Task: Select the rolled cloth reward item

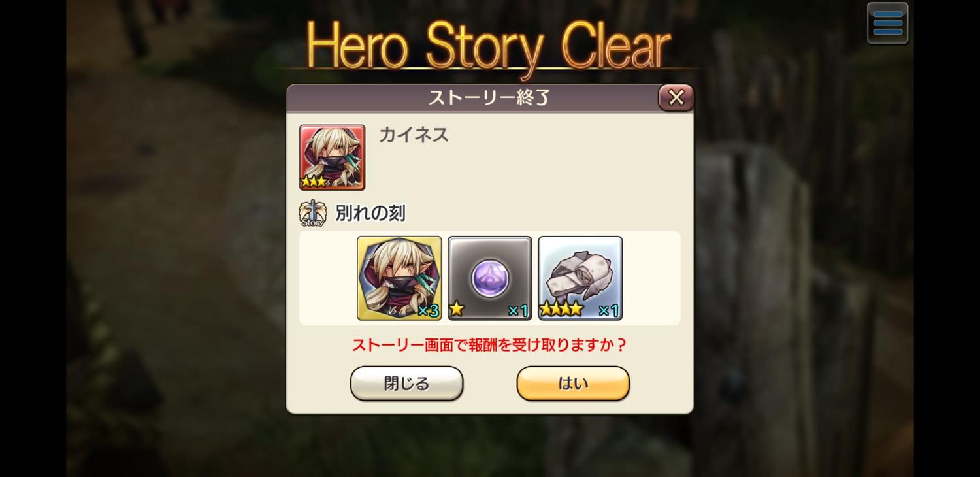Action: pyautogui.click(x=580, y=278)
